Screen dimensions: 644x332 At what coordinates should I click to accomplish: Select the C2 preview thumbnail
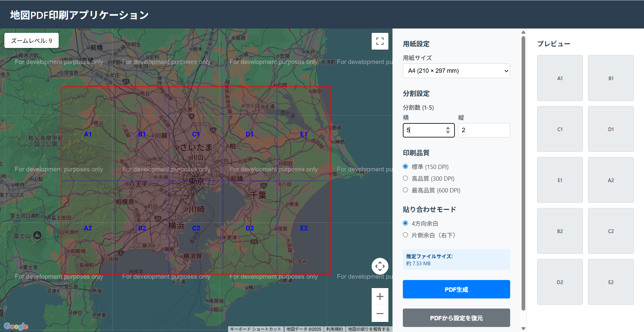(611, 231)
